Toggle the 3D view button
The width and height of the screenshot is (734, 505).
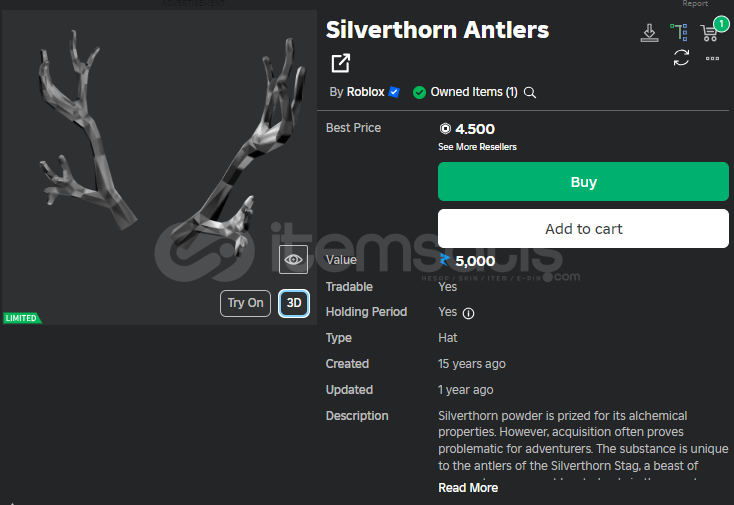point(294,303)
